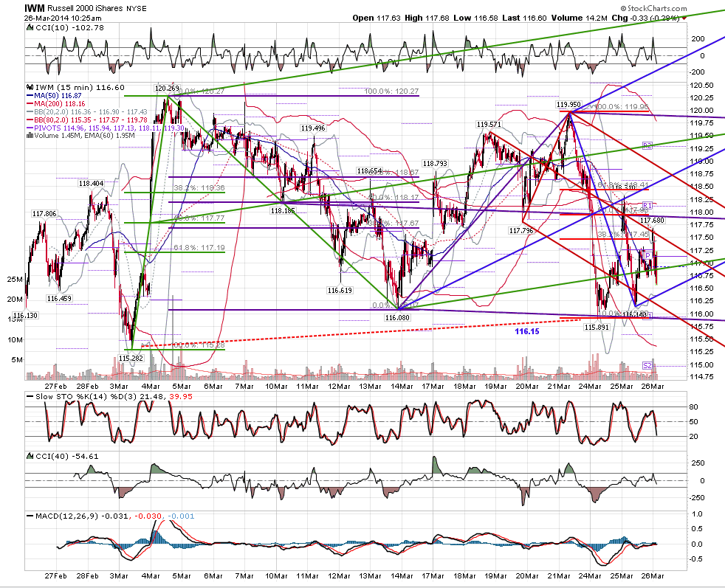Click the 118.793 price label
725x588 pixels.
coord(435,164)
